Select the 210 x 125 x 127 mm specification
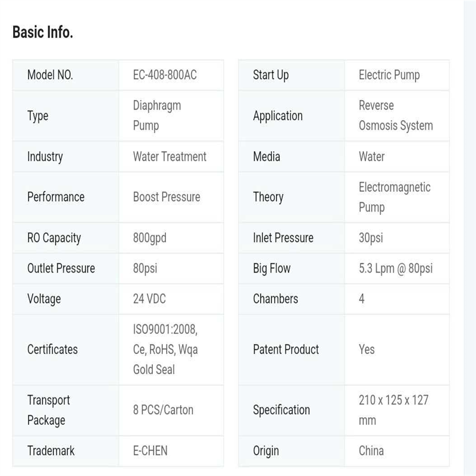This screenshot has width=476, height=476. coord(393,410)
